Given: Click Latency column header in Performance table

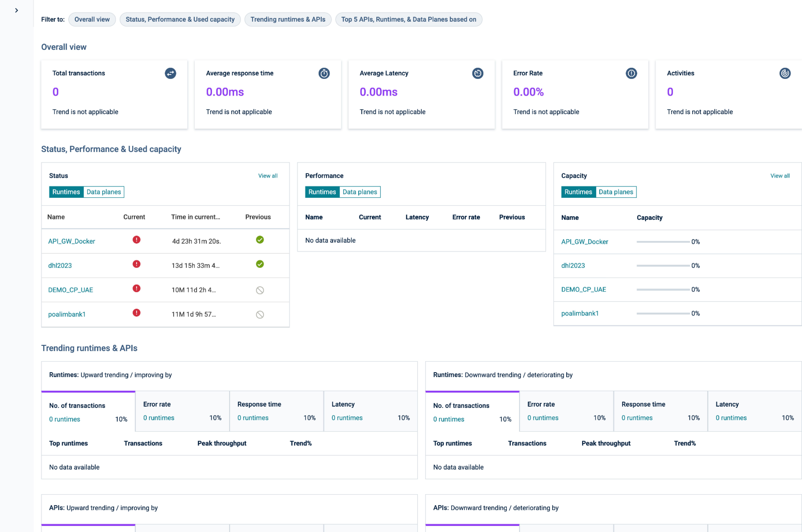Looking at the screenshot, I should click(x=417, y=218).
